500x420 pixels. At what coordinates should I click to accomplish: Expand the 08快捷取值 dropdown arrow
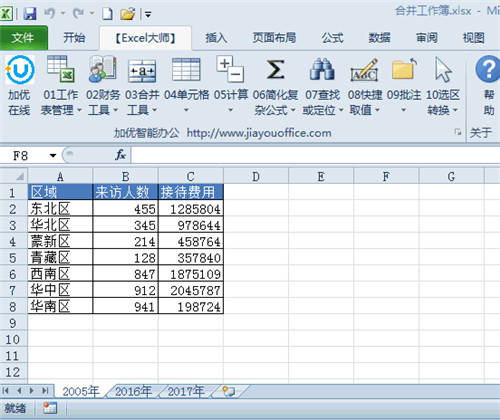pos(377,110)
